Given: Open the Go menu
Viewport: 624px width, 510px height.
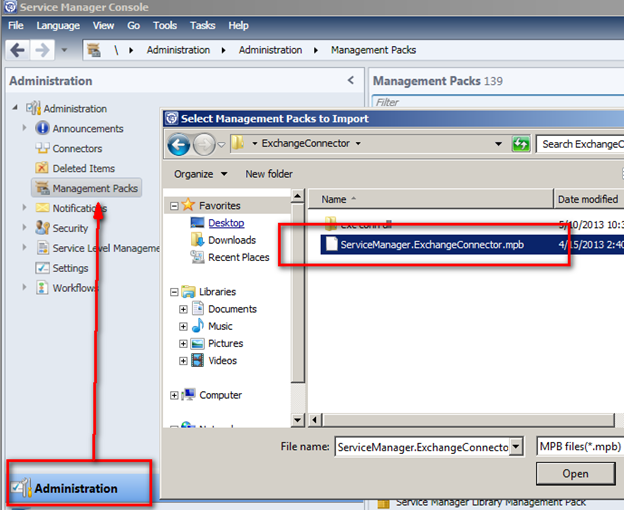Looking at the screenshot, I should click(133, 25).
